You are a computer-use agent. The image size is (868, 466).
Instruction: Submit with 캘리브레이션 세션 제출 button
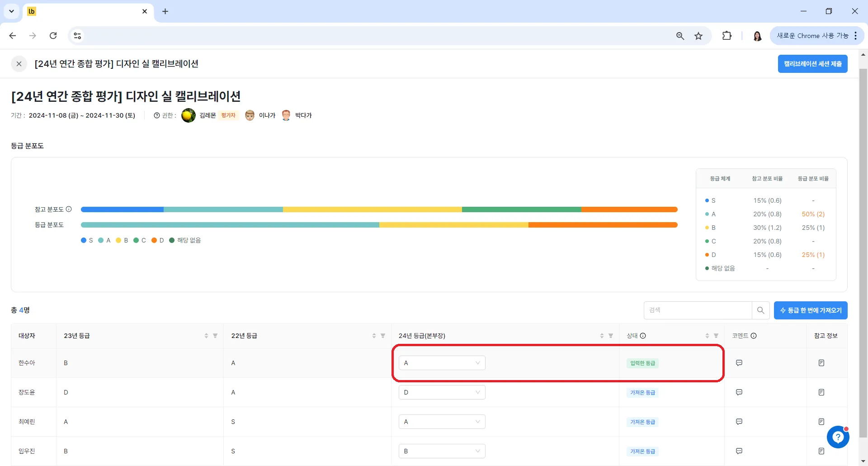point(812,64)
